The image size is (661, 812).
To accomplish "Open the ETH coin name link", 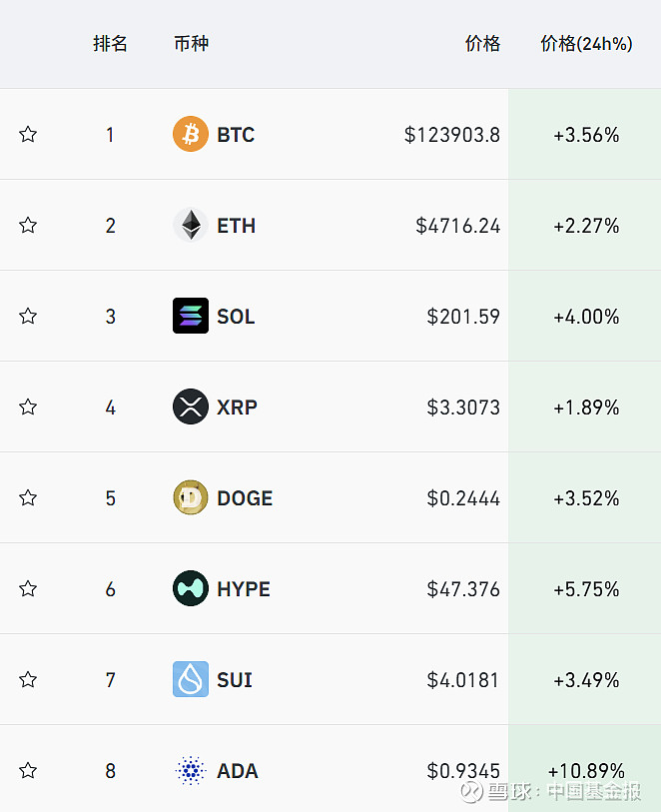I will tap(236, 226).
